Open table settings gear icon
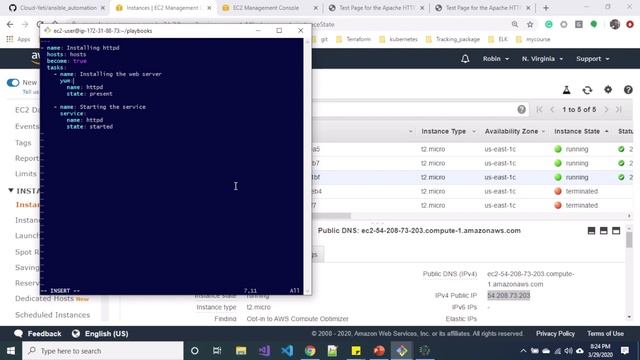 (608, 89)
